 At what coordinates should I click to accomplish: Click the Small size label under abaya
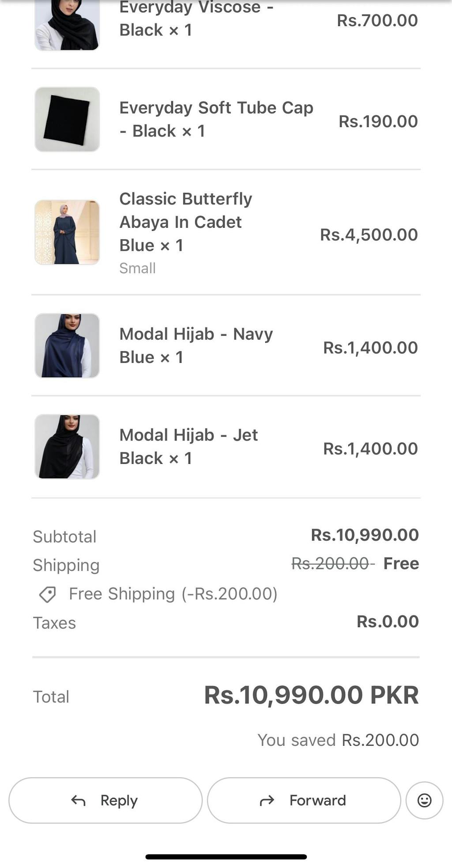tap(137, 268)
